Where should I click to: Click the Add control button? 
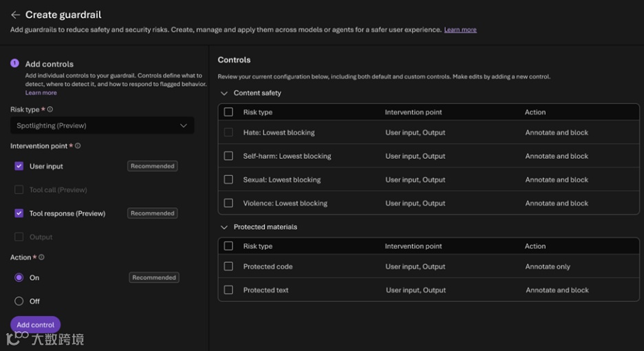(x=35, y=325)
